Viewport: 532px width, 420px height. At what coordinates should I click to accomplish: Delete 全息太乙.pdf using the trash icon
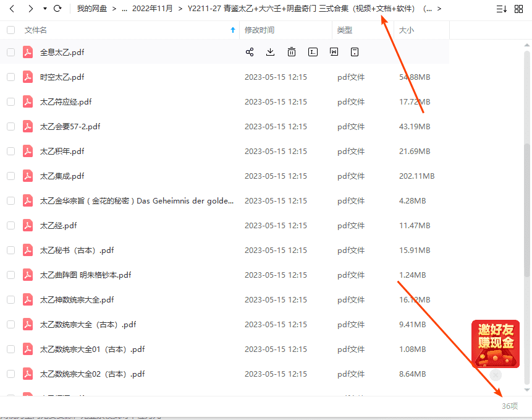click(292, 53)
